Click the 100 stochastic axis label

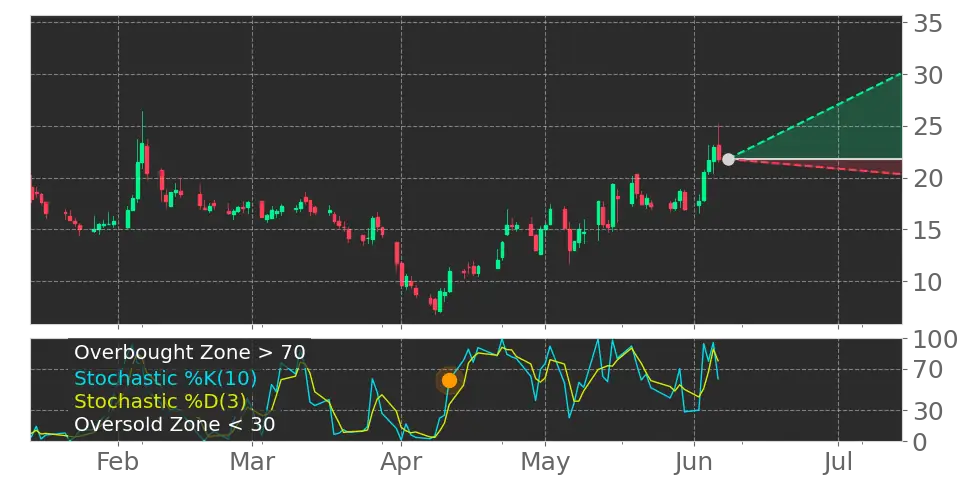(x=936, y=340)
